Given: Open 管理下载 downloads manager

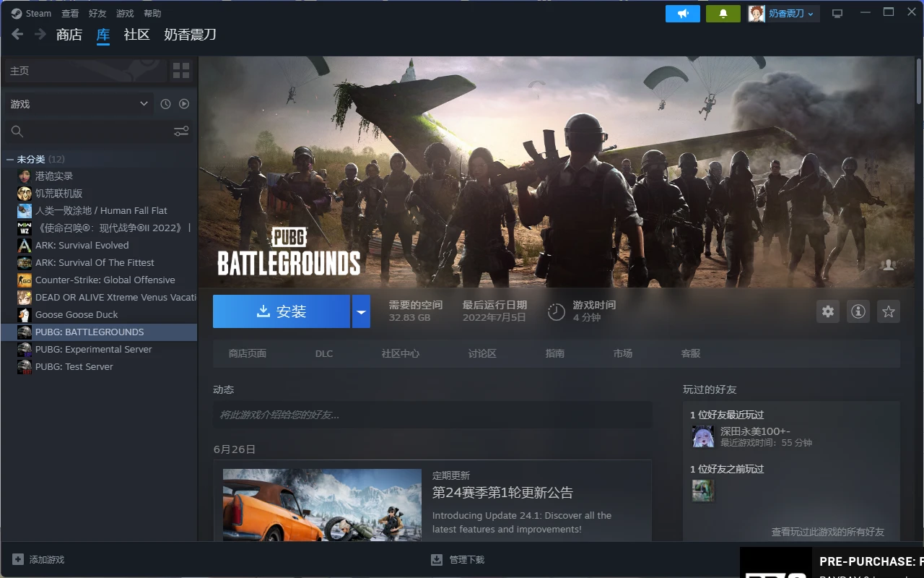Looking at the screenshot, I should click(x=458, y=560).
